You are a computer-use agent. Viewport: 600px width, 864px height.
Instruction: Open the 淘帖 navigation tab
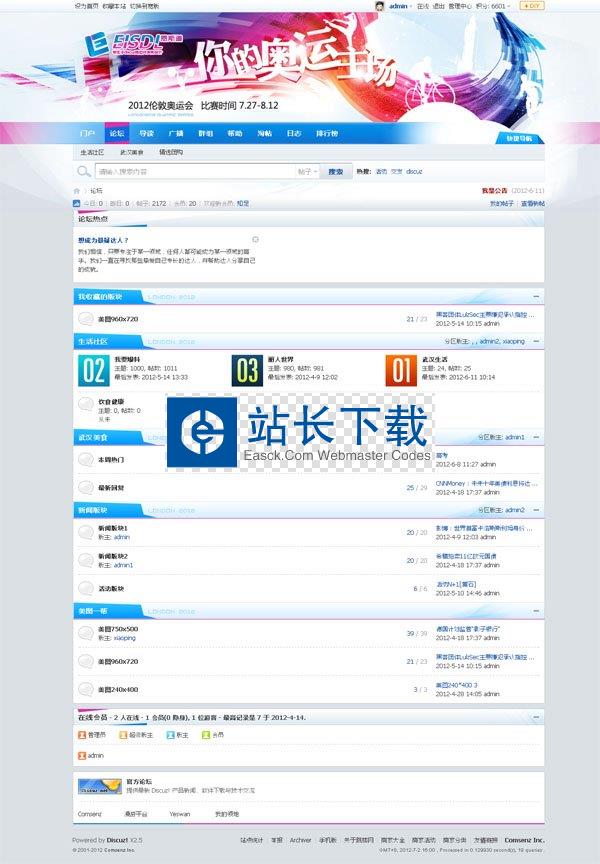264,133
